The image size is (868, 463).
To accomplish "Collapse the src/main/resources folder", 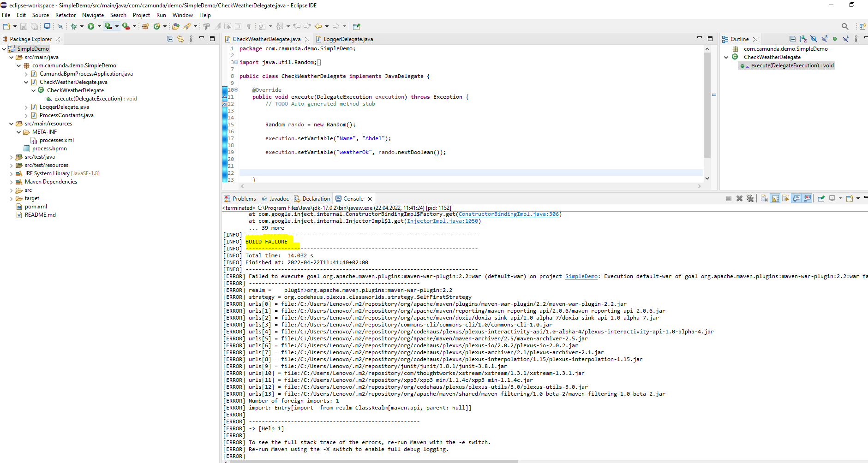I will 12,124.
